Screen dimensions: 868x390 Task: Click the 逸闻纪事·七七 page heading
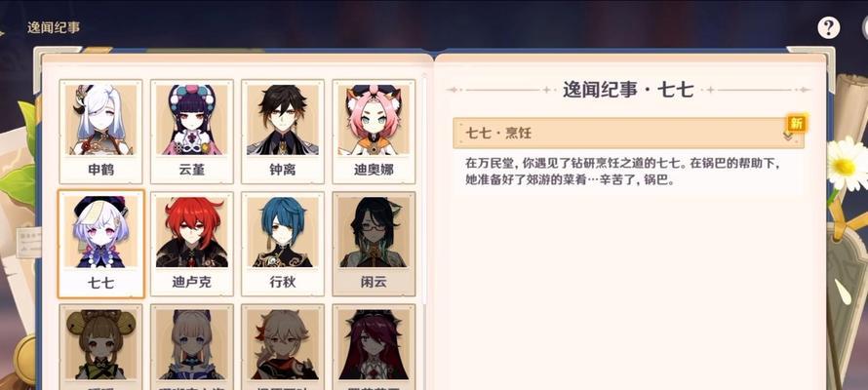pos(628,89)
